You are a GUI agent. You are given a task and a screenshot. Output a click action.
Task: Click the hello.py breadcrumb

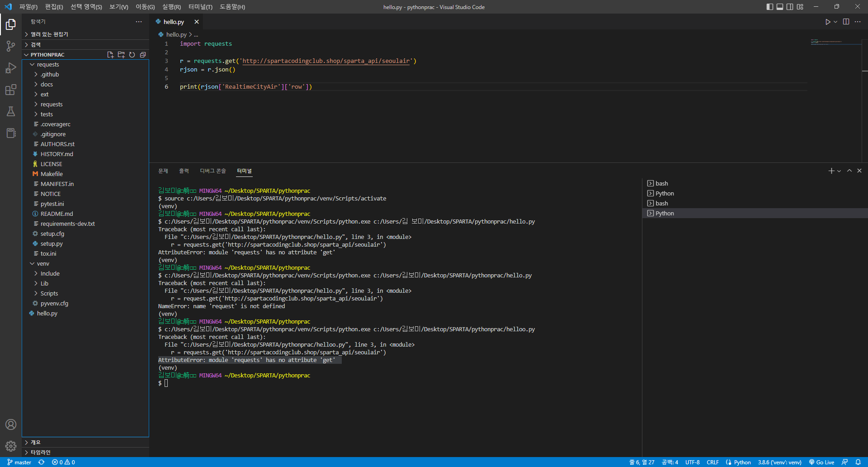pos(176,34)
